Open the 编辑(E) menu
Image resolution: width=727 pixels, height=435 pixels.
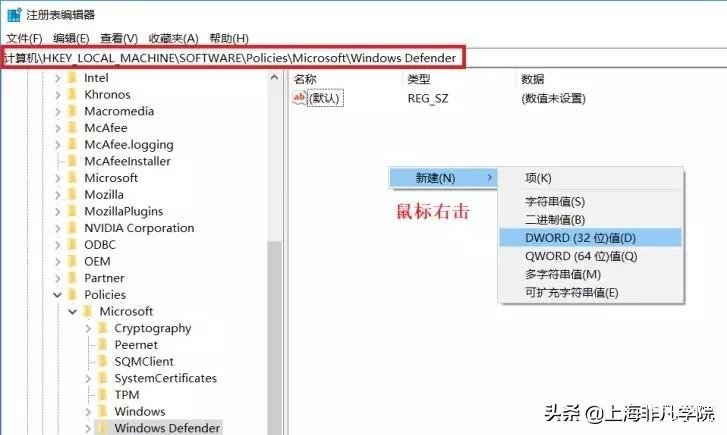(70, 38)
